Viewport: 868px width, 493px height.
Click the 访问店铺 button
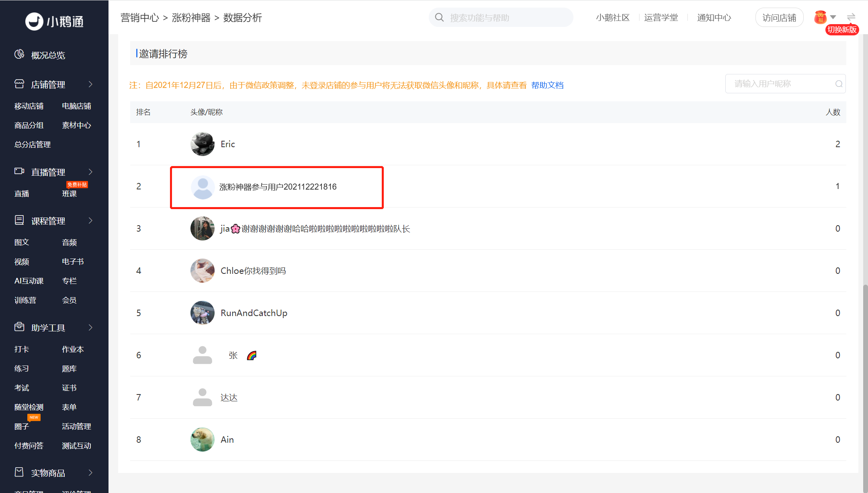tap(779, 18)
